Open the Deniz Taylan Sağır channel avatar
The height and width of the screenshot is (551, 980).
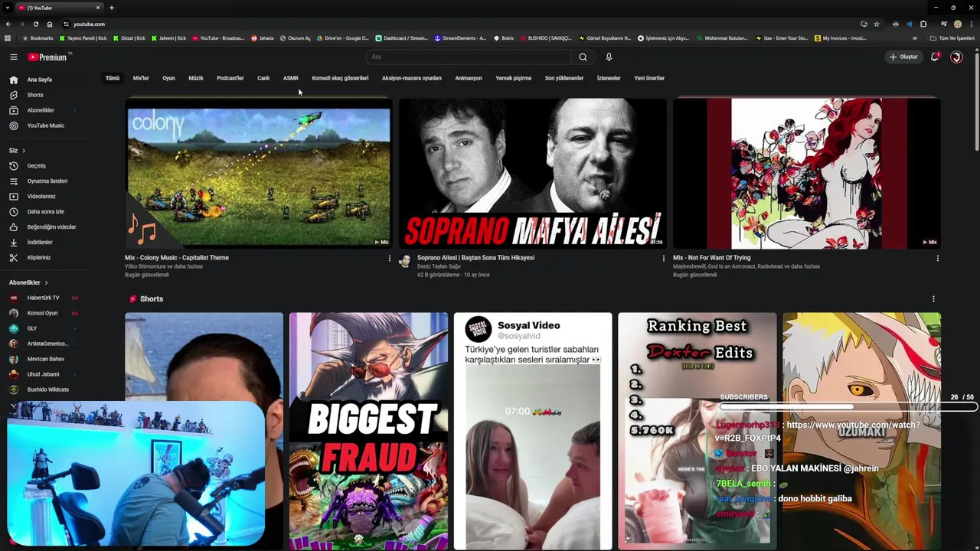405,261
